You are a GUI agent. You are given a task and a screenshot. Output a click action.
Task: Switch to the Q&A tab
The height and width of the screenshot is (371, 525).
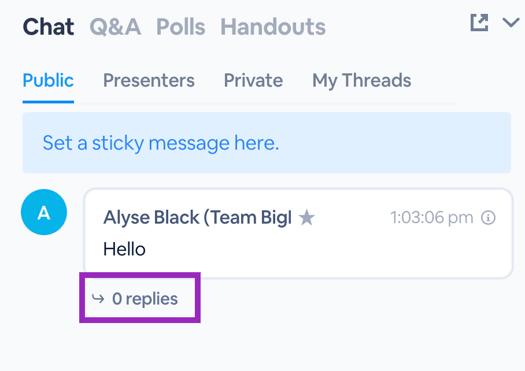(x=115, y=27)
